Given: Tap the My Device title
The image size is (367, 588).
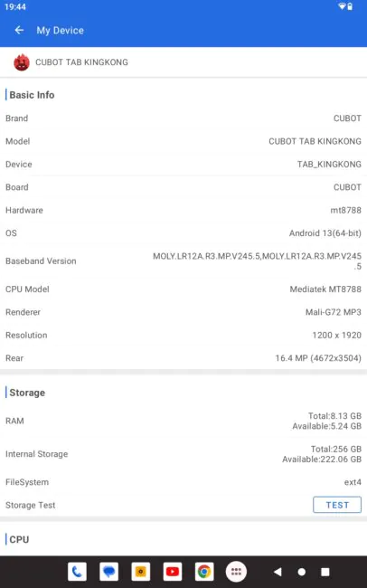Looking at the screenshot, I should 60,31.
